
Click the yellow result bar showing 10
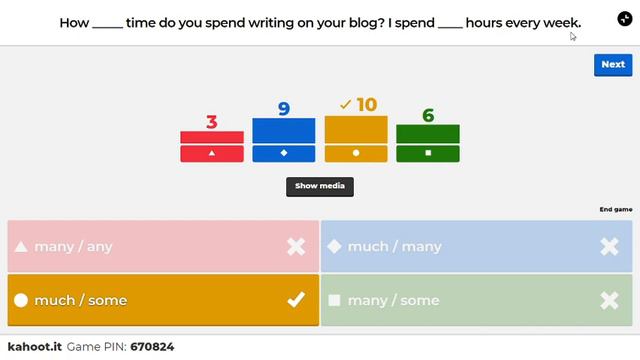pos(356,129)
